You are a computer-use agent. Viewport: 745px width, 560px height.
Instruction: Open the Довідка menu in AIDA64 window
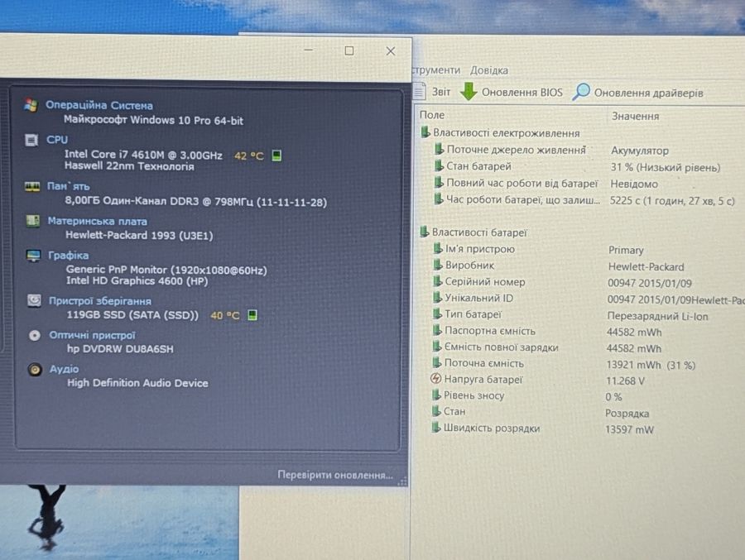click(x=489, y=70)
